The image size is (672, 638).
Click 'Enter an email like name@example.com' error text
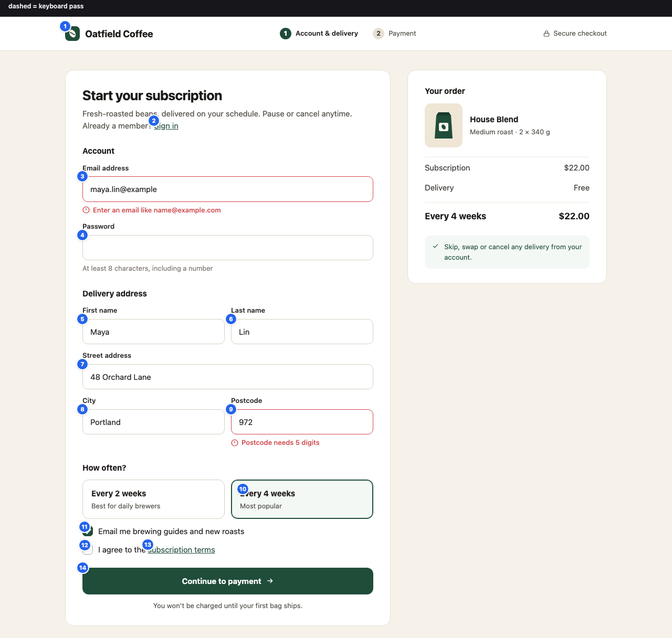coord(157,210)
